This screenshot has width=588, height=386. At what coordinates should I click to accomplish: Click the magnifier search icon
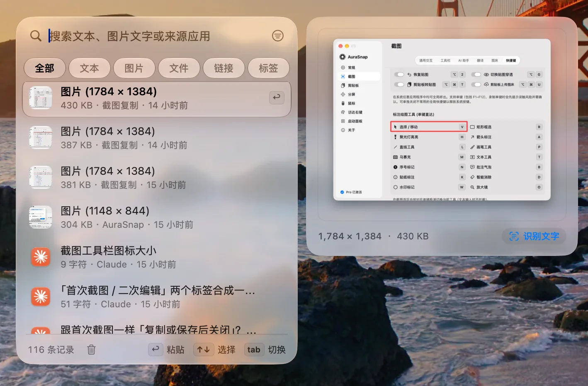36,36
